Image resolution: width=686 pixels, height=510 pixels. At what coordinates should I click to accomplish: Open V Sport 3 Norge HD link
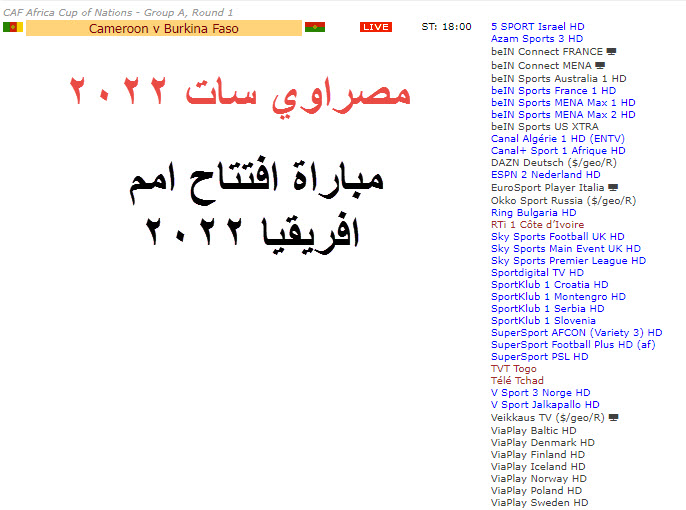click(541, 393)
